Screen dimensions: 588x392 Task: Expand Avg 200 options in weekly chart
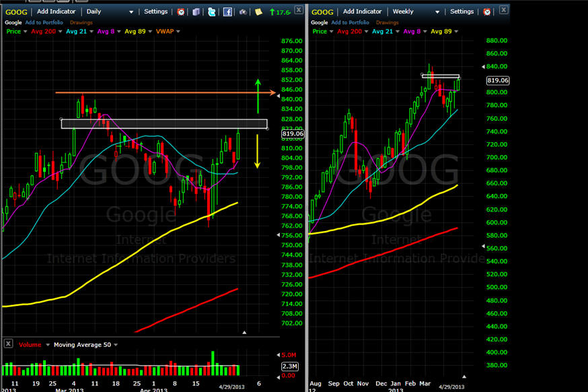[x=366, y=32]
